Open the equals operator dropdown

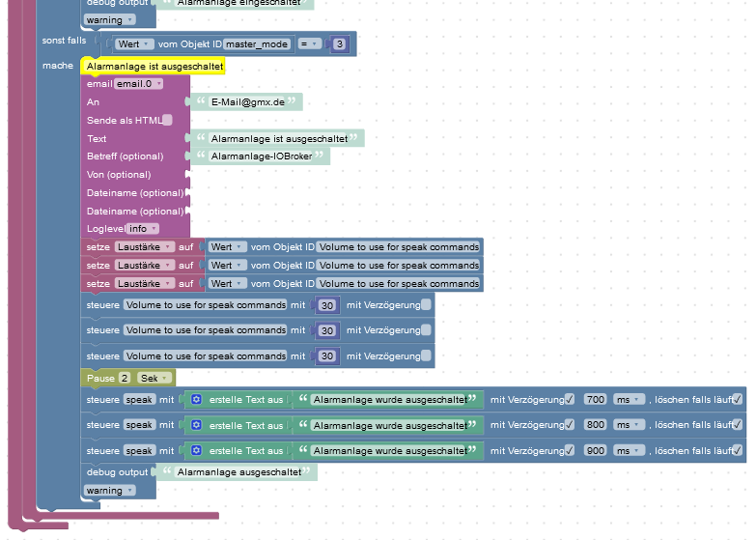click(x=309, y=44)
